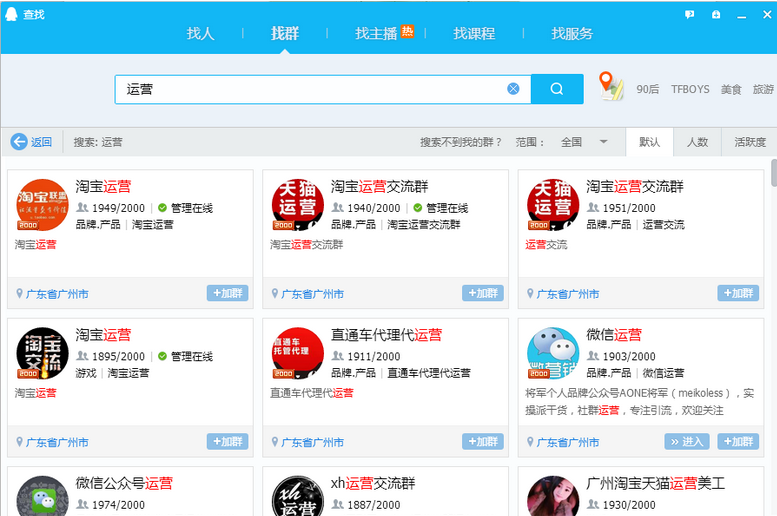Open the 微信公众号运营 group title

[124, 483]
